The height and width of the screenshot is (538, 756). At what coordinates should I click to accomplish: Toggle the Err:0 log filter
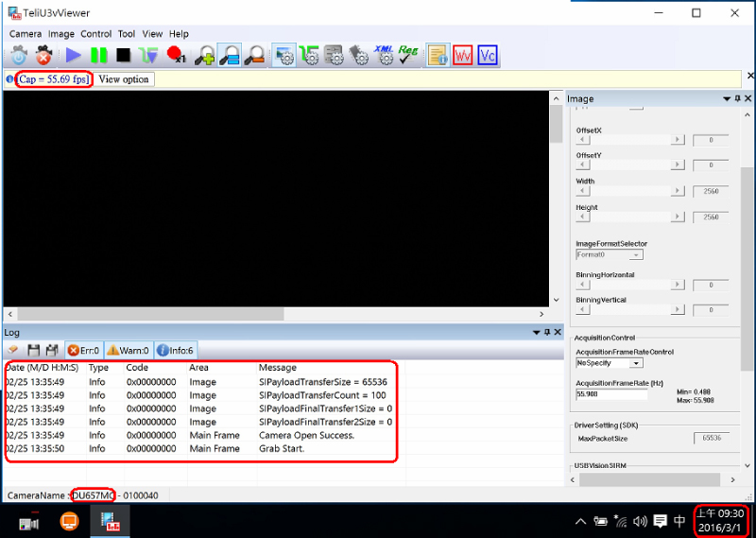(x=84, y=350)
